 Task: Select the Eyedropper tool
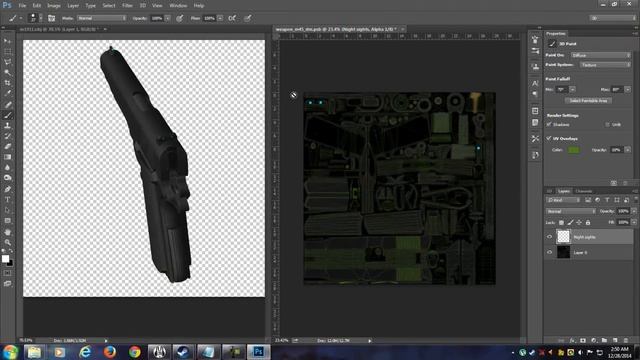(x=7, y=94)
